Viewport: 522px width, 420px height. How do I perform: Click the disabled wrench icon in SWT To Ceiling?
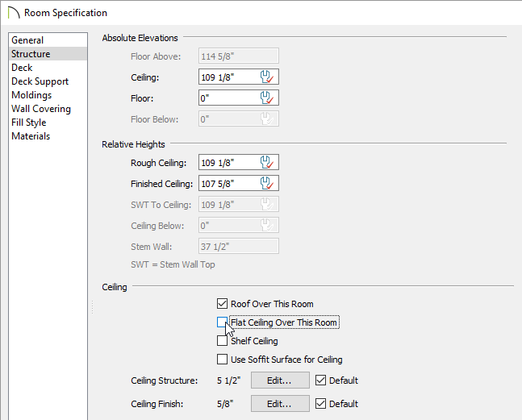(x=267, y=204)
